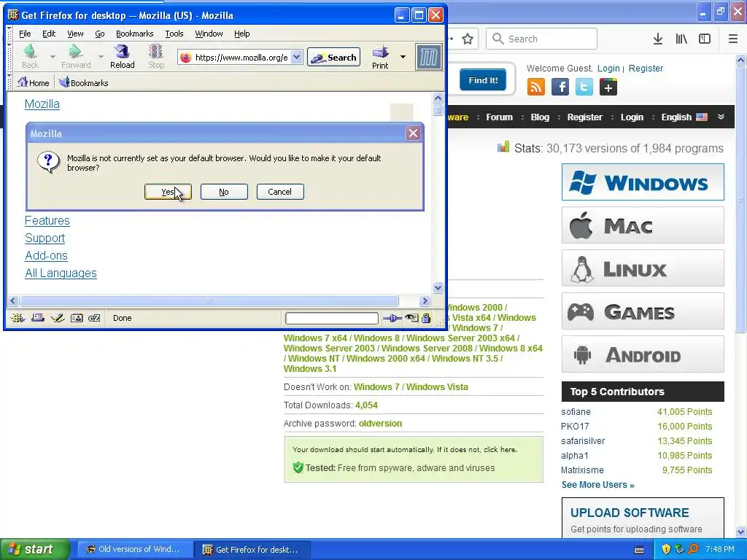Open the Forward button history dropdown arrow

(x=101, y=57)
